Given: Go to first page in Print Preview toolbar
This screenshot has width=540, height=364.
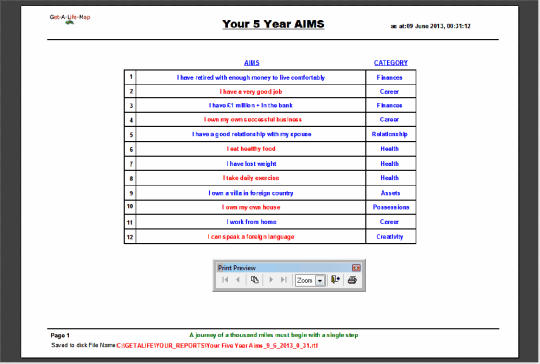Looking at the screenshot, I should tap(225, 280).
